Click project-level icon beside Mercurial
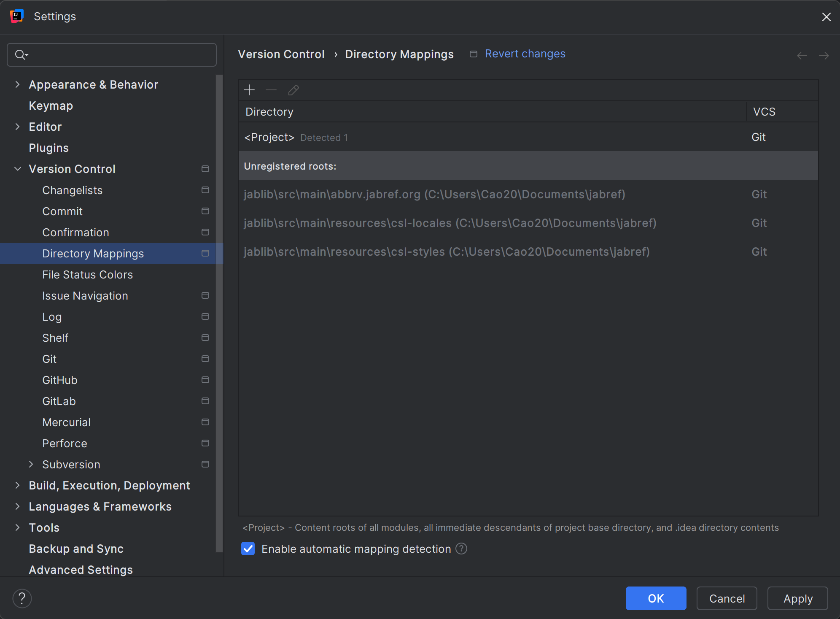The height and width of the screenshot is (619, 840). [205, 422]
